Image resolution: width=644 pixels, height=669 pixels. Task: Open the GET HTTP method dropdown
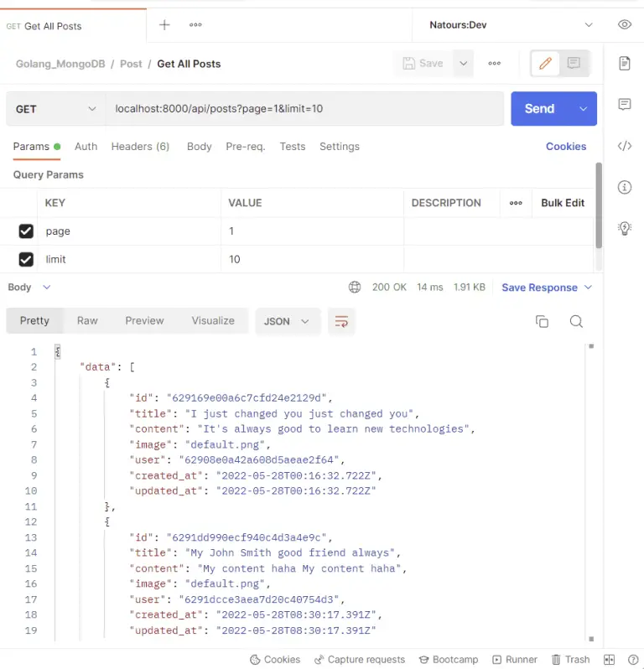[x=55, y=109]
